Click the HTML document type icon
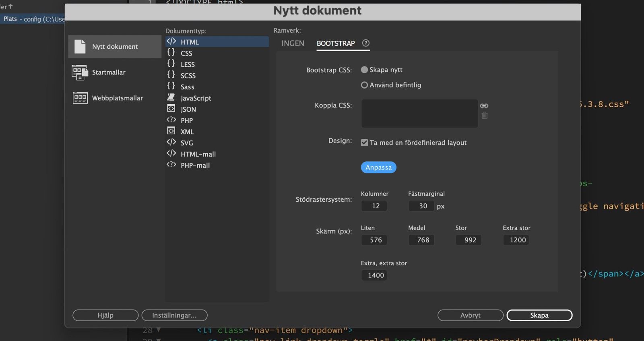Image resolution: width=644 pixels, height=341 pixels. click(x=171, y=41)
